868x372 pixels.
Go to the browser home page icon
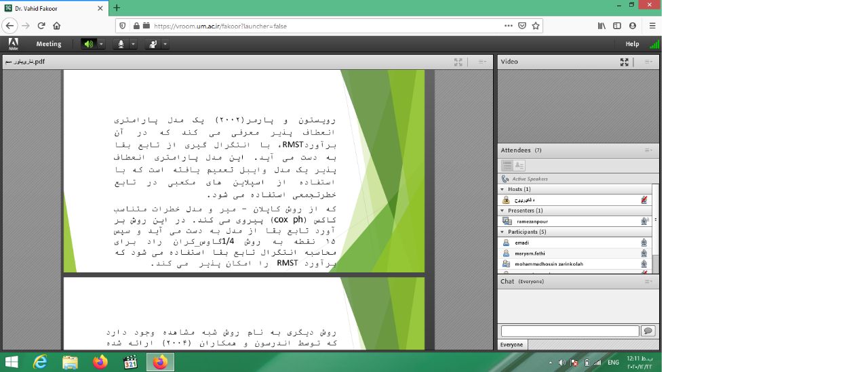point(56,26)
